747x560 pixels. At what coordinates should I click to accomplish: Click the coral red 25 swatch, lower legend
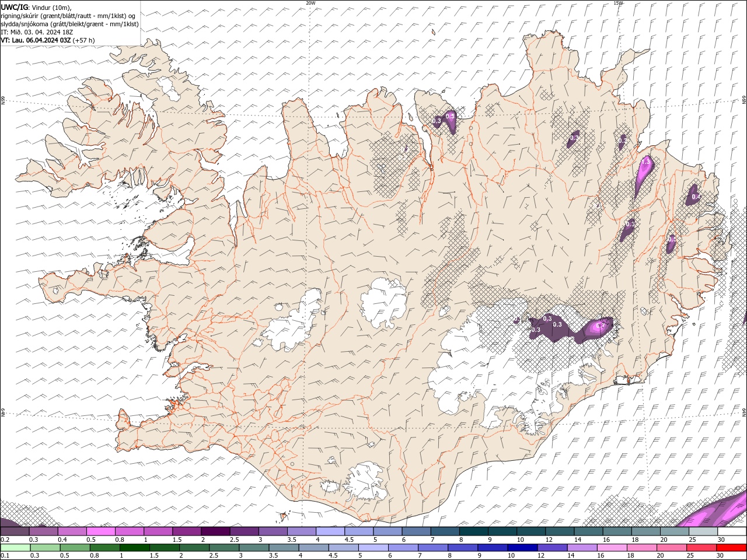tap(701, 547)
